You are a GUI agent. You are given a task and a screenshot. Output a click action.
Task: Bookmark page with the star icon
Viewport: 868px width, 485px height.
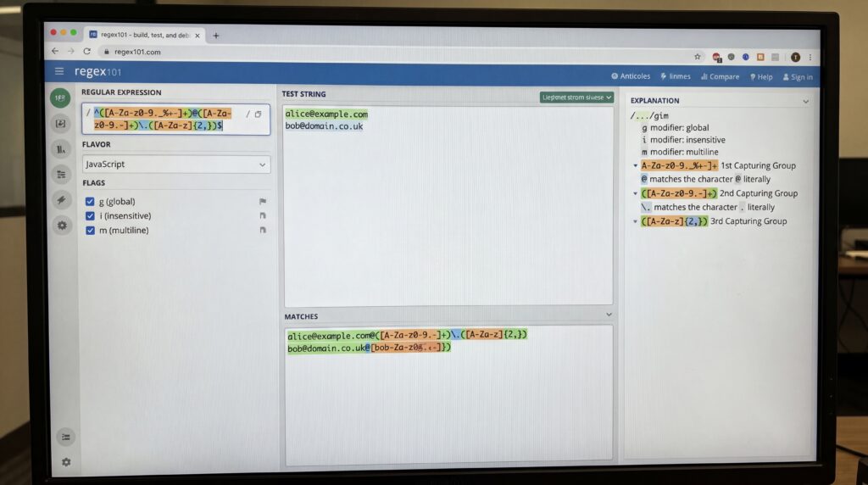698,57
